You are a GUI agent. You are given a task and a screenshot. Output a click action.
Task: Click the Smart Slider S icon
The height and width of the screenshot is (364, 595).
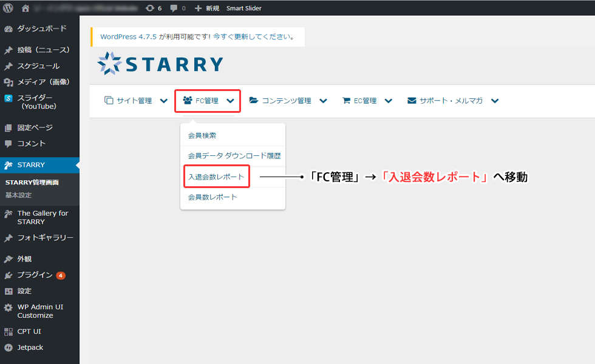pyautogui.click(x=8, y=98)
